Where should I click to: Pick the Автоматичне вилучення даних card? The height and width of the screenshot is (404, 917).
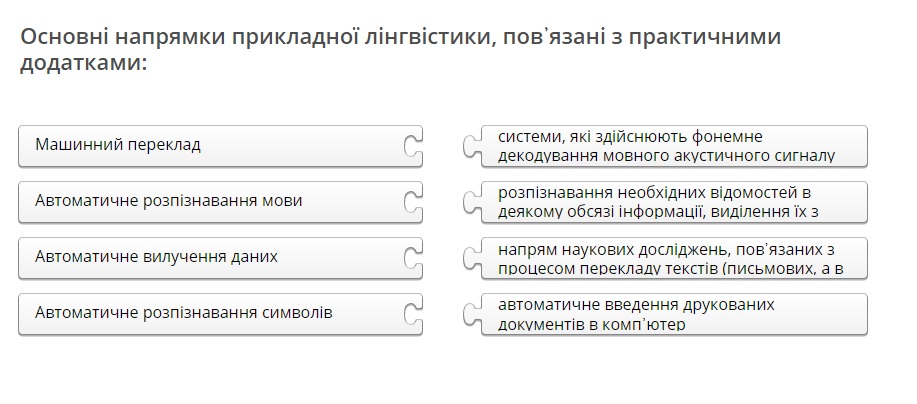click(x=220, y=258)
